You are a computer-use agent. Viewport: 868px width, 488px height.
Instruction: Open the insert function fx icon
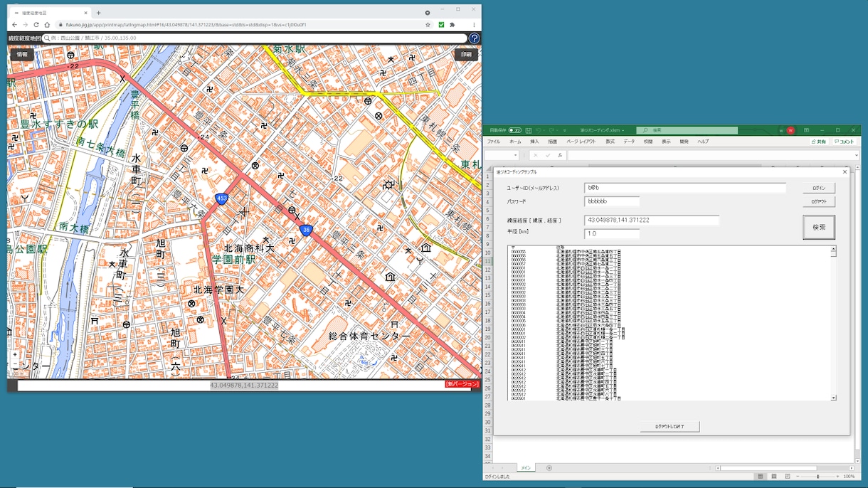click(x=560, y=155)
